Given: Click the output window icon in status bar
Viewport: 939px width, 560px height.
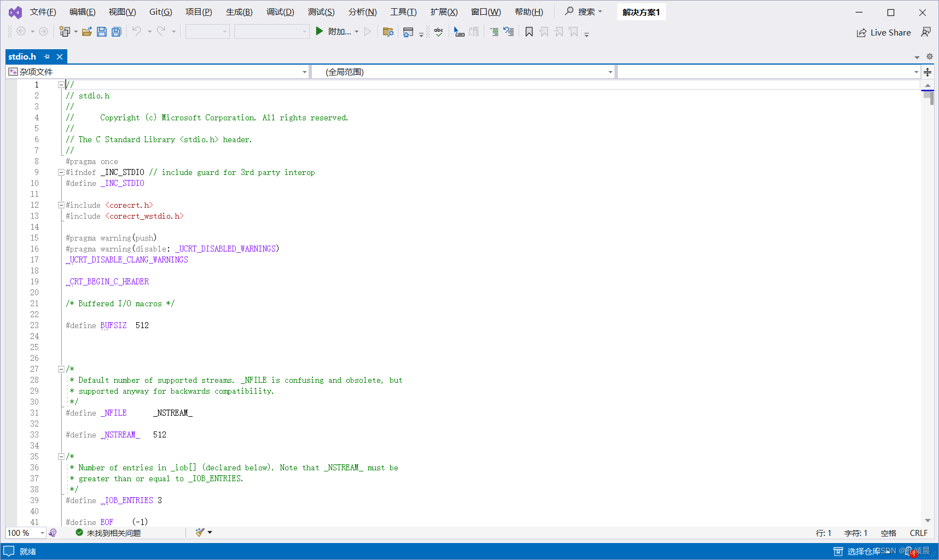Looking at the screenshot, I should click(x=9, y=551).
